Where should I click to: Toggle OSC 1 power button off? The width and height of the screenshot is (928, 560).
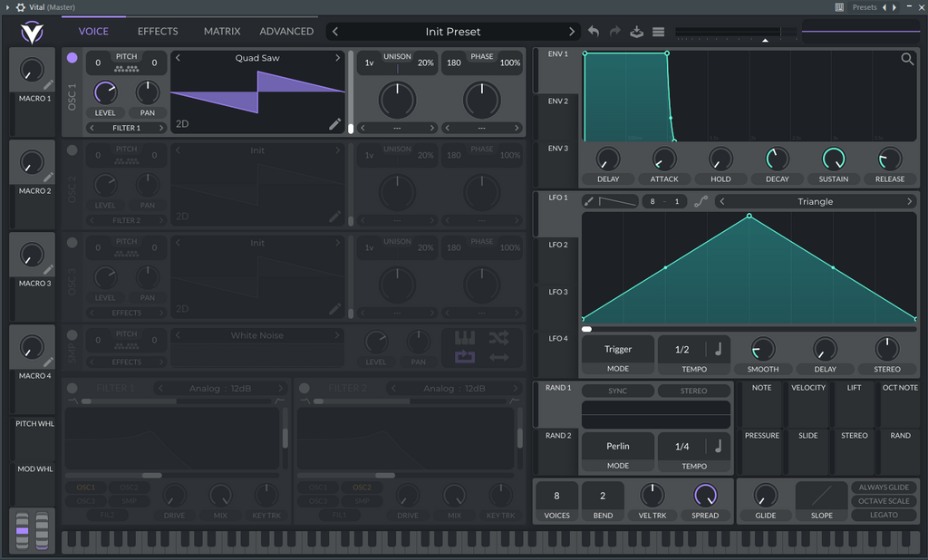[72, 57]
